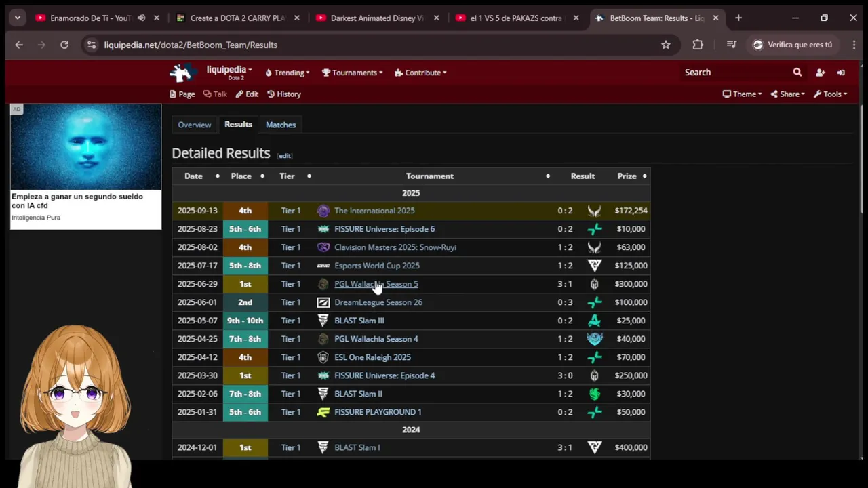Click opponent icon in BLAST Slam I row
This screenshot has width=868, height=488.
point(594,447)
